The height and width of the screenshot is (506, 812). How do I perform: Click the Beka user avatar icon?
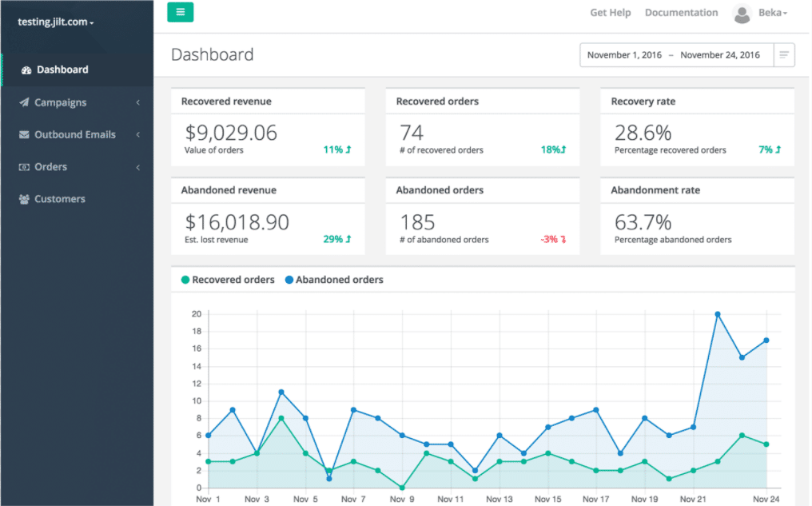pos(742,14)
